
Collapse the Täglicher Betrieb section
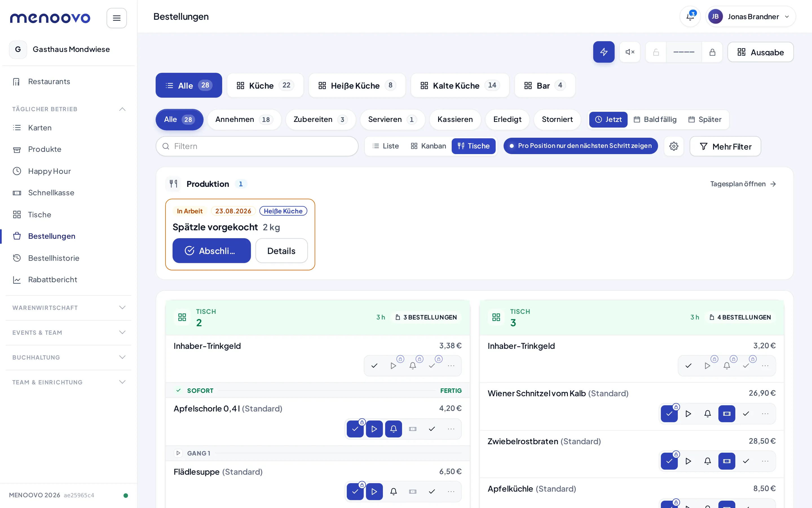coord(69,109)
